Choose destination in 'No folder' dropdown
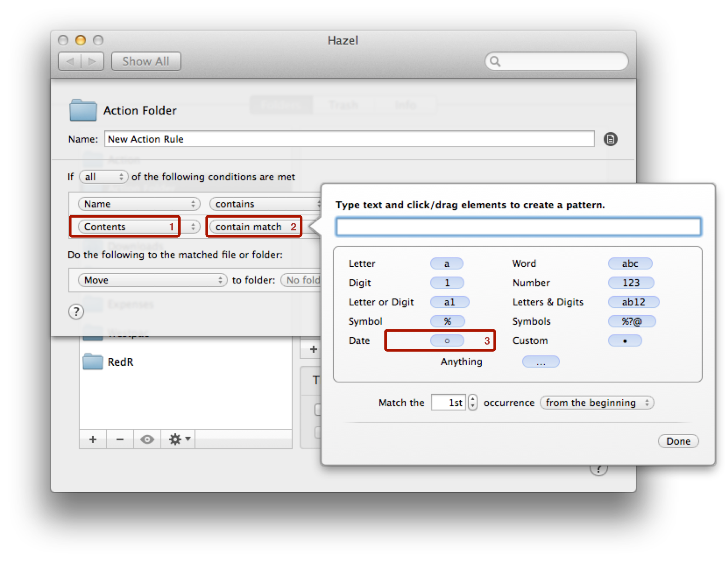 tap(301, 280)
